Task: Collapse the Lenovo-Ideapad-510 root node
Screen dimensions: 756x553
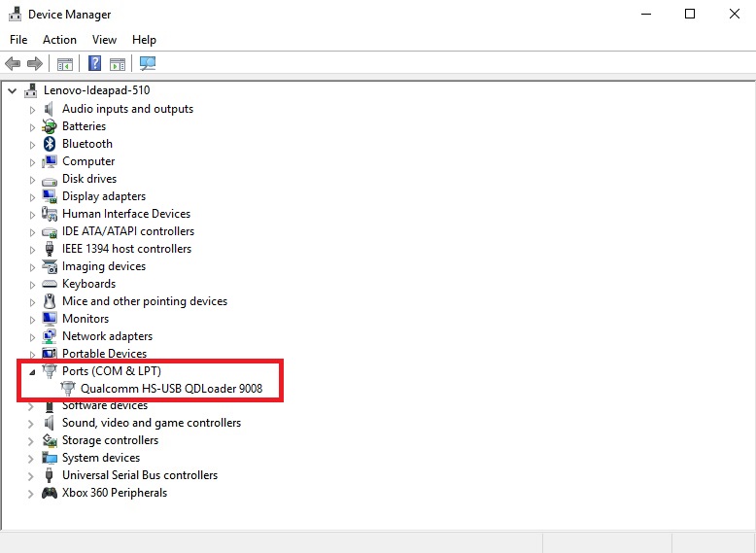Action: 13,90
